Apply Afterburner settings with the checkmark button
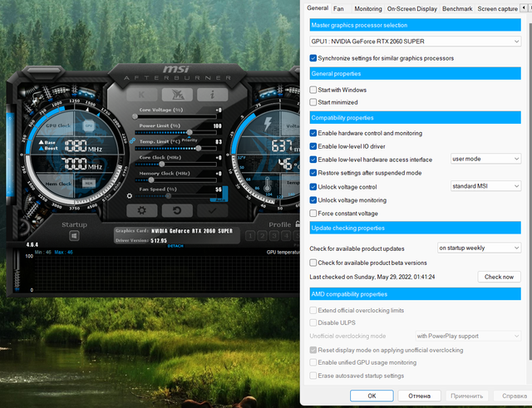This screenshot has height=408, width=532. [213, 210]
